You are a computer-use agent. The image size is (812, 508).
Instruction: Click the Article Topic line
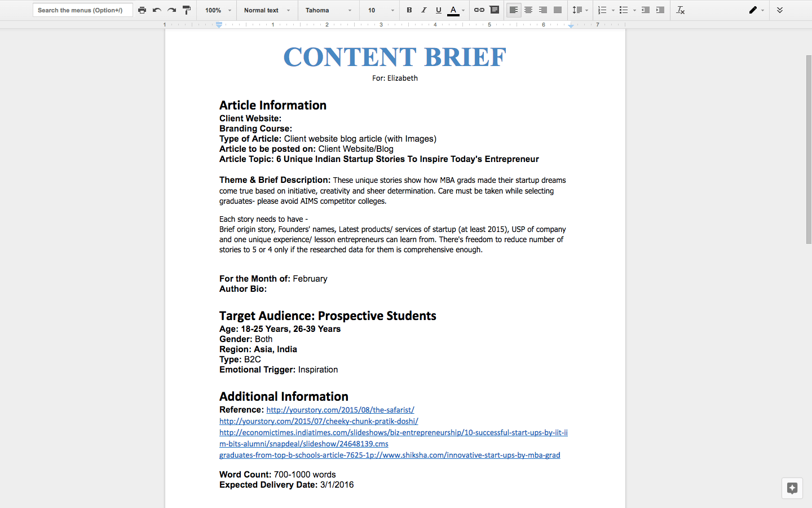coord(379,159)
